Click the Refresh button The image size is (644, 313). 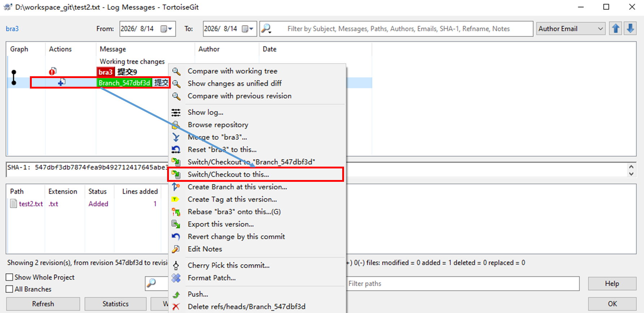[x=43, y=304]
